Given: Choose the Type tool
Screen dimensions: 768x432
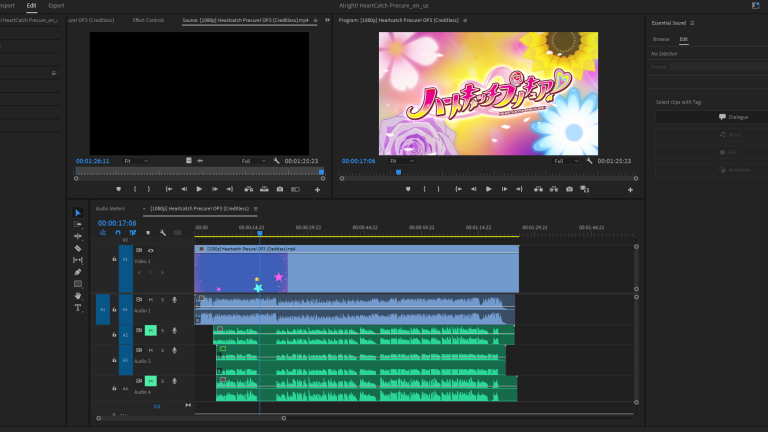Looking at the screenshot, I should pos(78,307).
